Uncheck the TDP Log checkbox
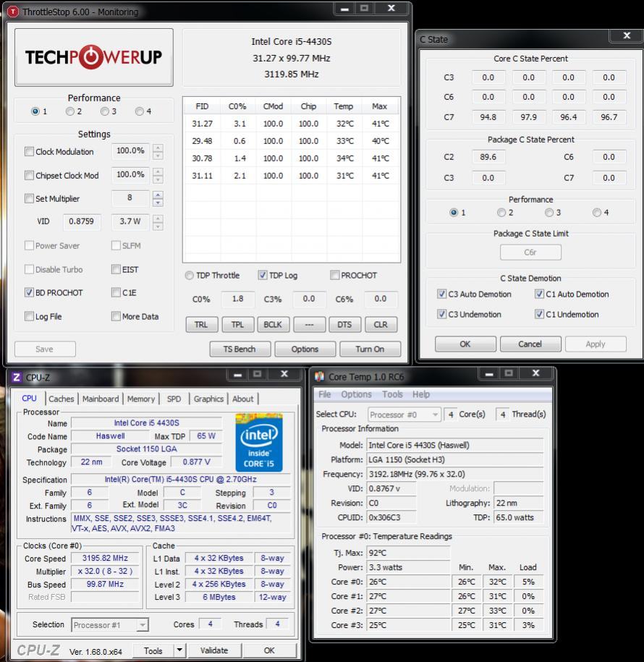644x662 pixels. pyautogui.click(x=262, y=275)
